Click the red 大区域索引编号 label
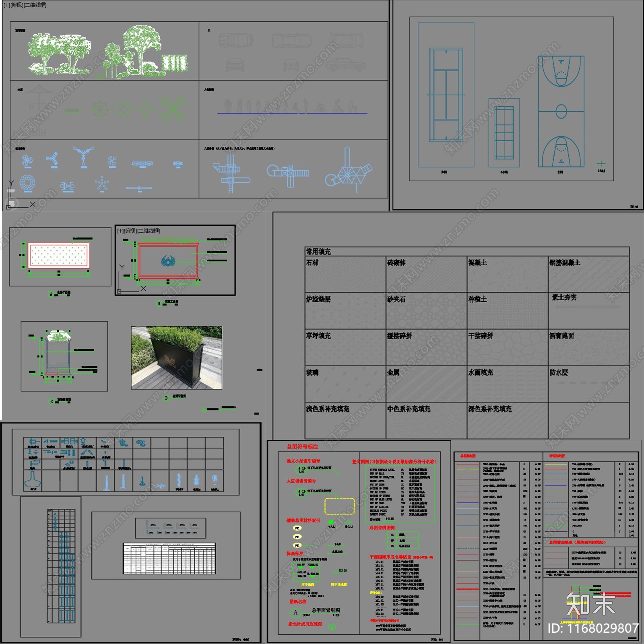This screenshot has height=644, width=644. pyautogui.click(x=301, y=481)
